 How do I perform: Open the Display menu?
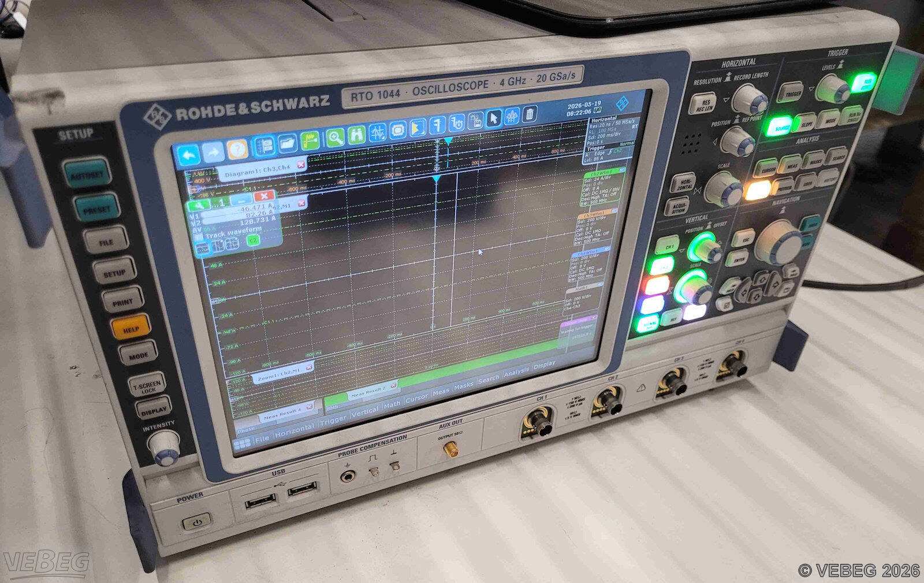544,365
